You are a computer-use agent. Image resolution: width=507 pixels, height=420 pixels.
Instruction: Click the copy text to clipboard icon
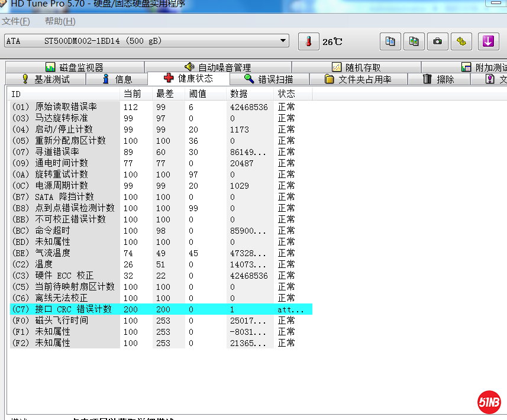tap(390, 41)
